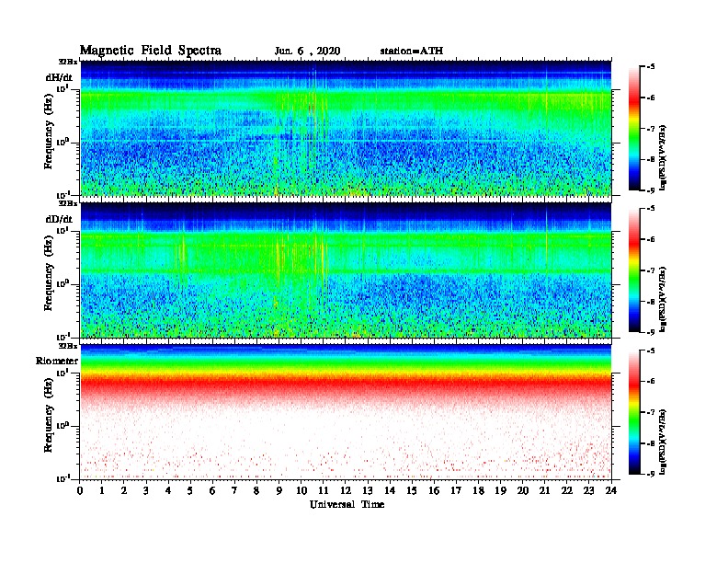This screenshot has height=563, width=728.
Task: Click hour 9 on the time axis
Action: pyautogui.click(x=279, y=491)
